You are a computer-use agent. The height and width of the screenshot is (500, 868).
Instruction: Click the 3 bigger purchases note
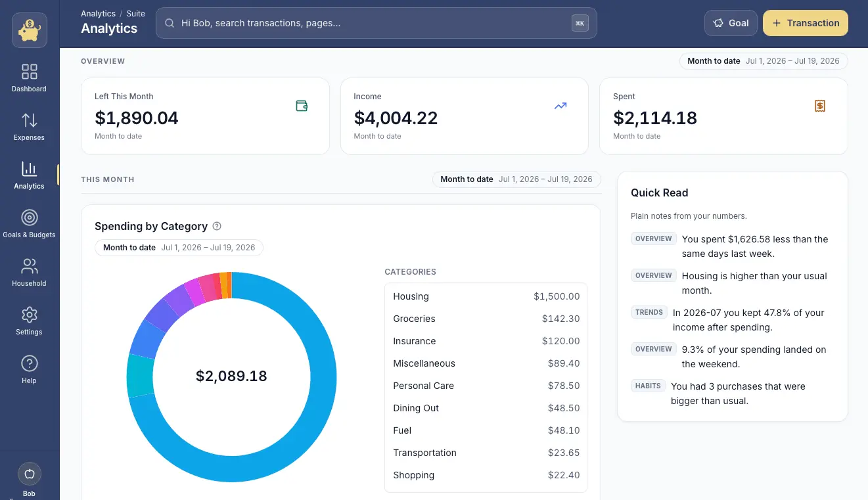point(738,394)
